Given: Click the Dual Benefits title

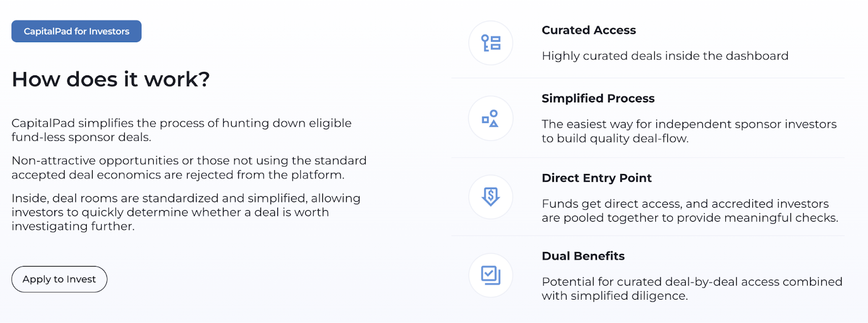Looking at the screenshot, I should 583,256.
